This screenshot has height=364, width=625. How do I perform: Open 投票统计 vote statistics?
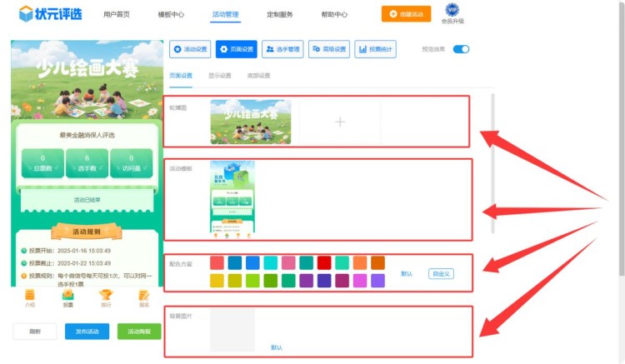point(375,49)
